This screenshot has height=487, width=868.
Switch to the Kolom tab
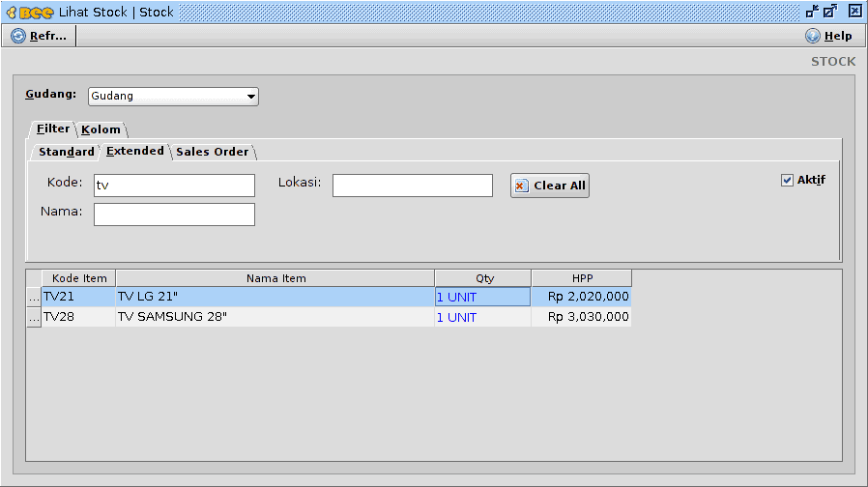click(101, 129)
